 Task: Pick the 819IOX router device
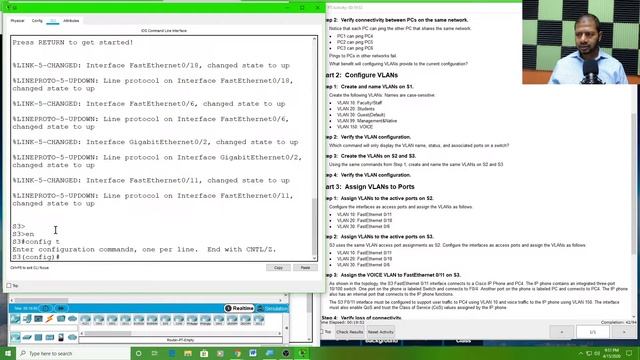pos(139,320)
